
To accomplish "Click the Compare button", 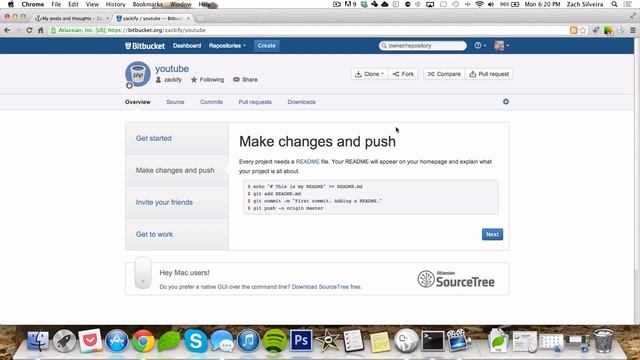I will 444,74.
